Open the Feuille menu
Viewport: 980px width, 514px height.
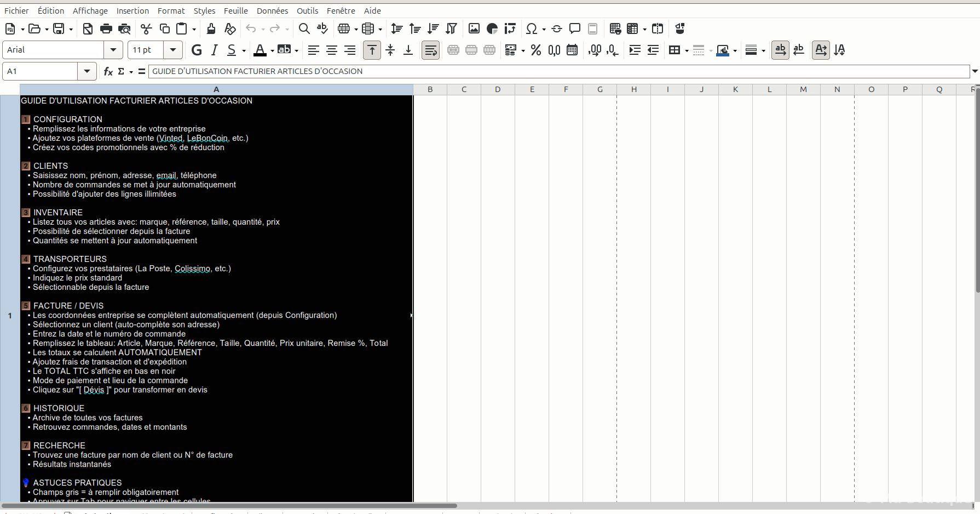(236, 11)
